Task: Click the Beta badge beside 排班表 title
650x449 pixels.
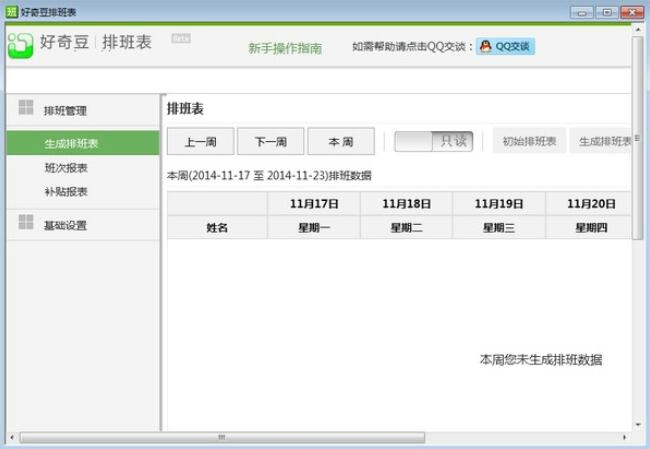Action: point(181,38)
